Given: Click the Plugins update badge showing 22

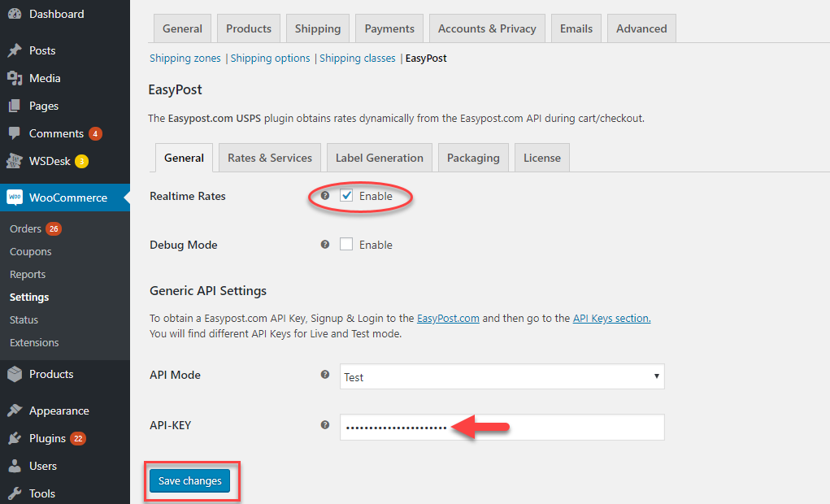Looking at the screenshot, I should pyautogui.click(x=78, y=439).
